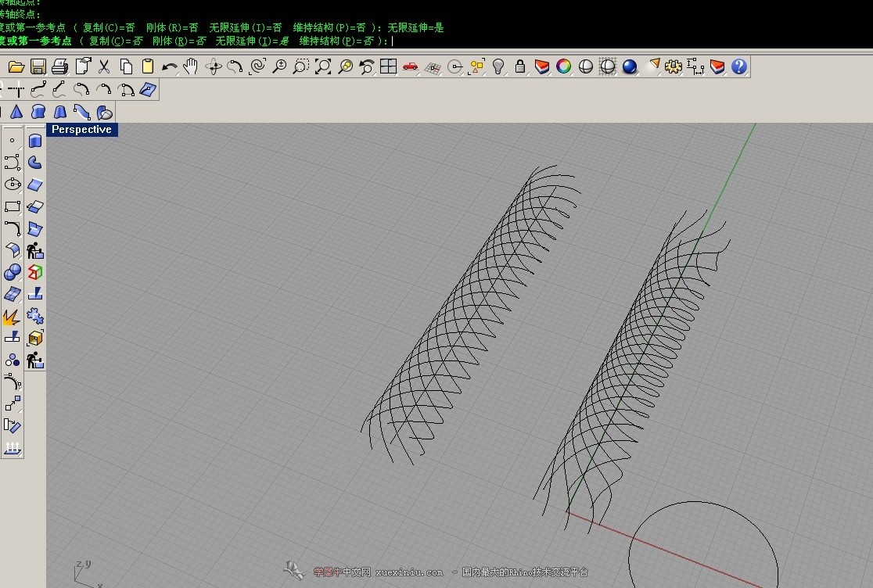Toggle 复制(C)=否 option in command prompt
Image resolution: width=873 pixels, height=588 pixels.
pos(116,41)
